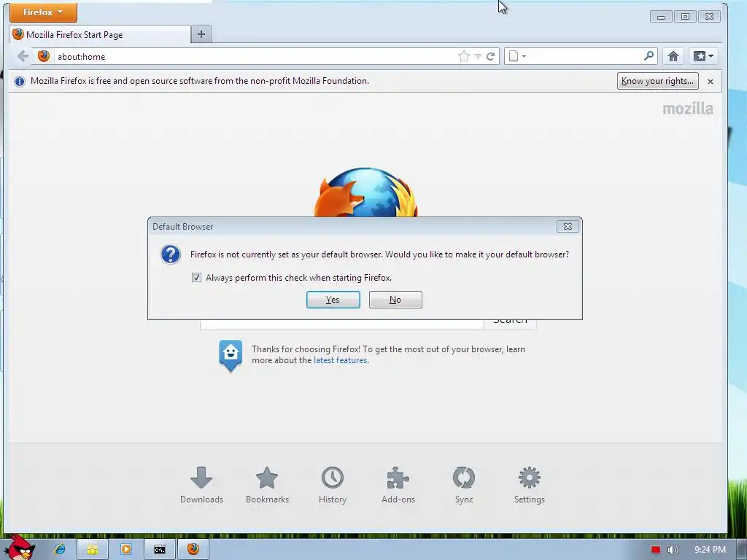Click the mozilla wordmark link
Screen dimensions: 747x560
coord(688,109)
